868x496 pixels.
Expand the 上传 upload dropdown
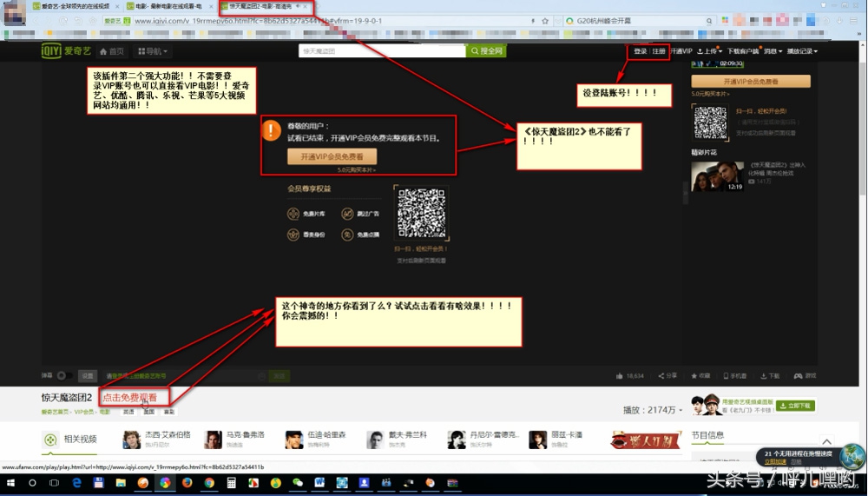pyautogui.click(x=709, y=51)
